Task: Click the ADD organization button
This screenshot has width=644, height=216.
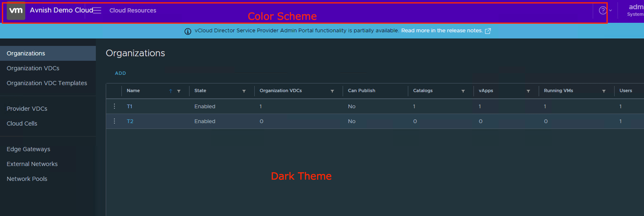Action: pyautogui.click(x=120, y=73)
